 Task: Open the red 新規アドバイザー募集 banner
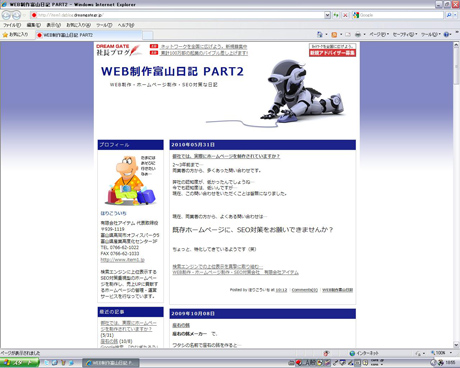point(332,53)
